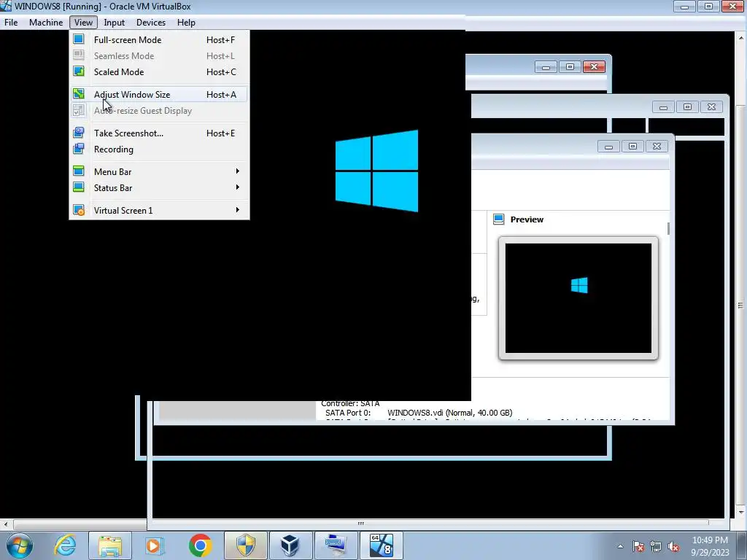Viewport: 747px width, 560px height.
Task: Select the Recording entry
Action: pos(159,149)
